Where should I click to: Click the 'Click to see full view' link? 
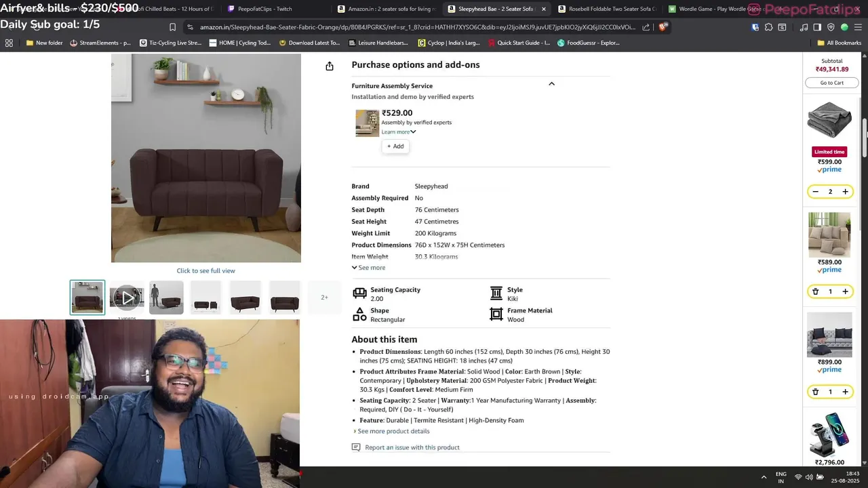coord(206,270)
